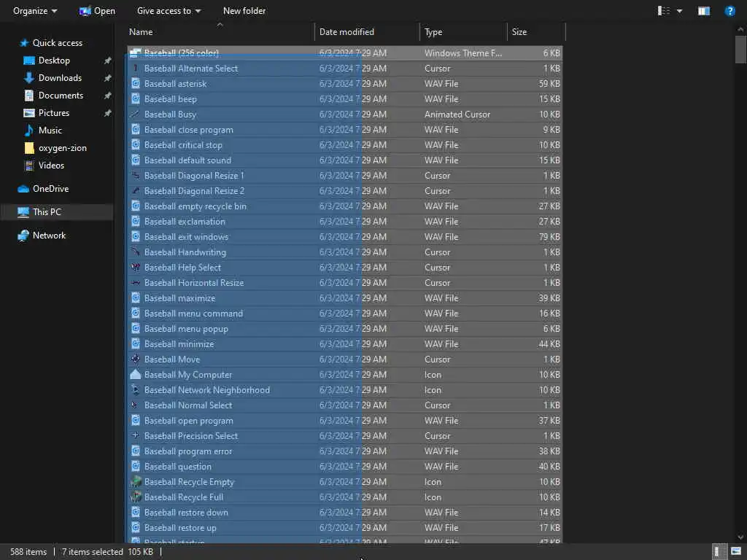This screenshot has width=747, height=560.
Task: Select file Baseball close program
Action: 345,130
